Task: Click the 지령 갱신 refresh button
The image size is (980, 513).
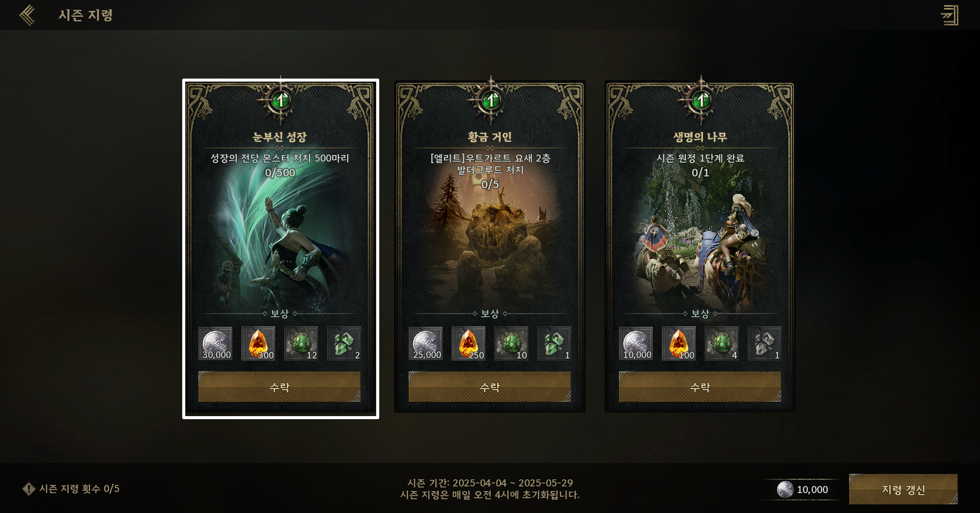Action: (x=903, y=490)
